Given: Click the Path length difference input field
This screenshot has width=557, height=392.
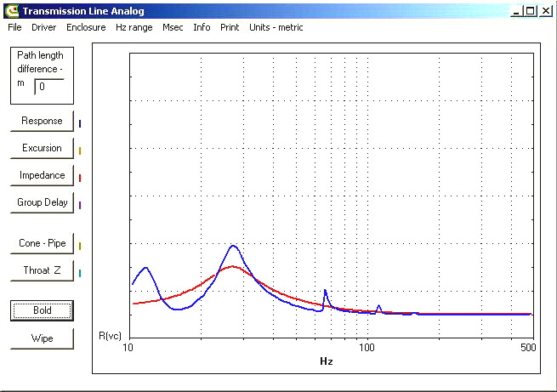Looking at the screenshot, I should 49,87.
